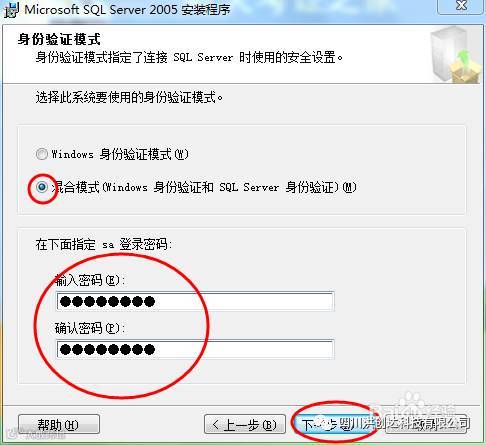Select the Windows 身份验证模式 radio button
Image resolution: width=486 pixels, height=445 pixels.
tap(42, 154)
